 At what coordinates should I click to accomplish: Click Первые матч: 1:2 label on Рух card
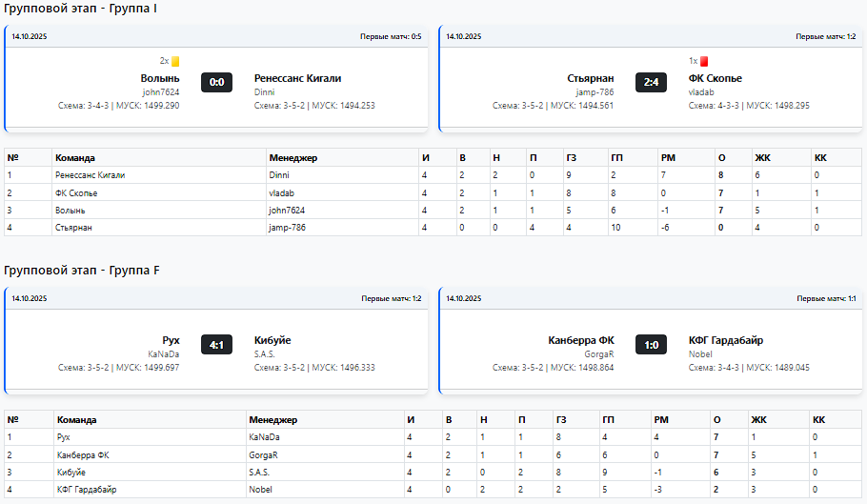(391, 298)
